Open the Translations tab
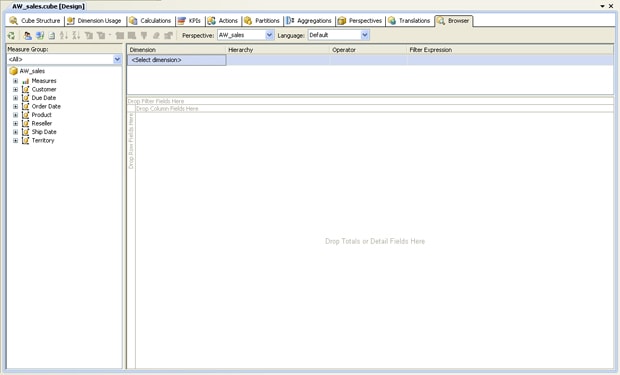The image size is (620, 375). (409, 21)
